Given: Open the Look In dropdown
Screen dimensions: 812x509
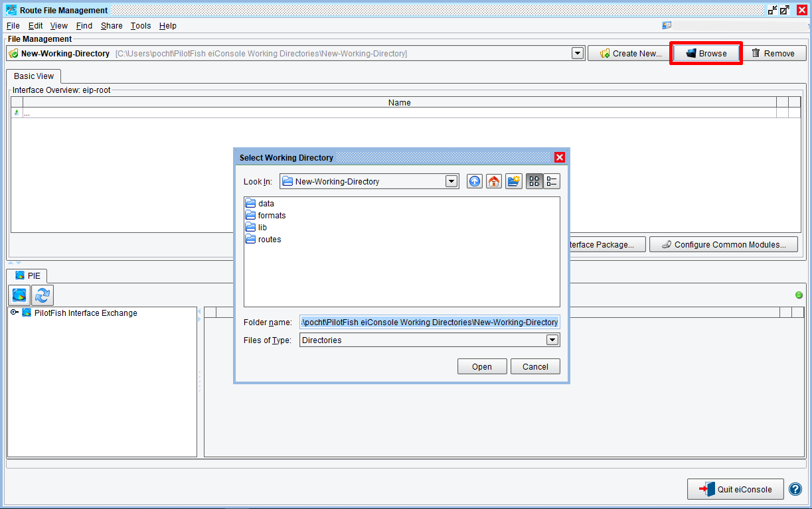Looking at the screenshot, I should coord(451,181).
